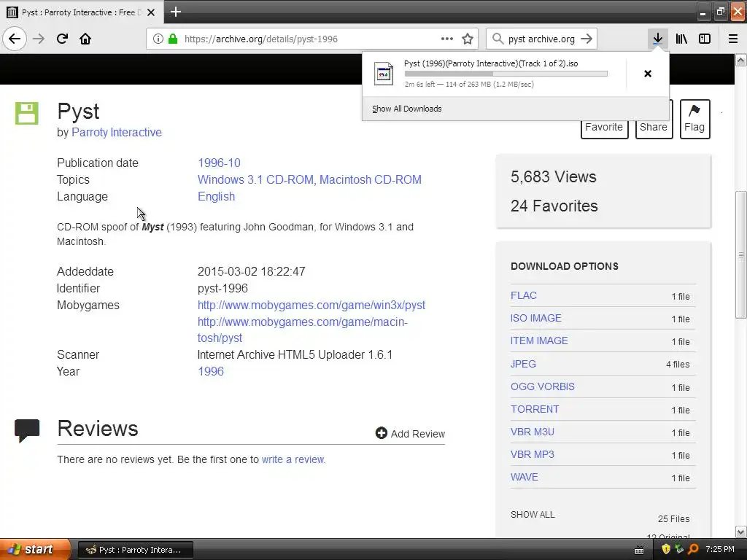The width and height of the screenshot is (747, 560).
Task: Click the magnifier icon in search box
Action: tap(498, 39)
